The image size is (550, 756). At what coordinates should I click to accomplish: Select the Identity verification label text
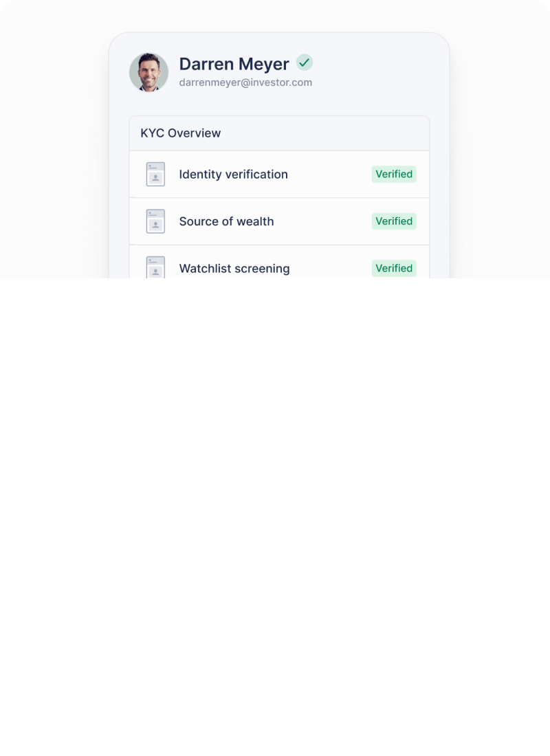tap(234, 174)
